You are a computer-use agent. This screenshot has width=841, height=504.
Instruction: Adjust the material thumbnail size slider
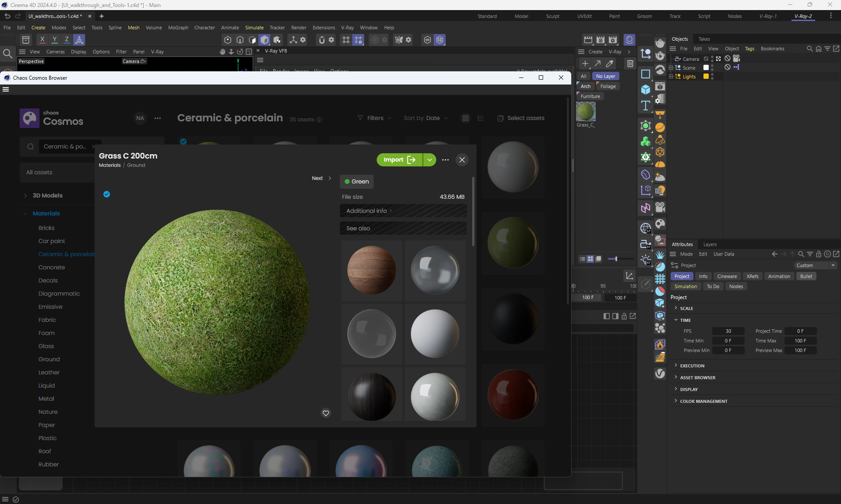(x=616, y=259)
